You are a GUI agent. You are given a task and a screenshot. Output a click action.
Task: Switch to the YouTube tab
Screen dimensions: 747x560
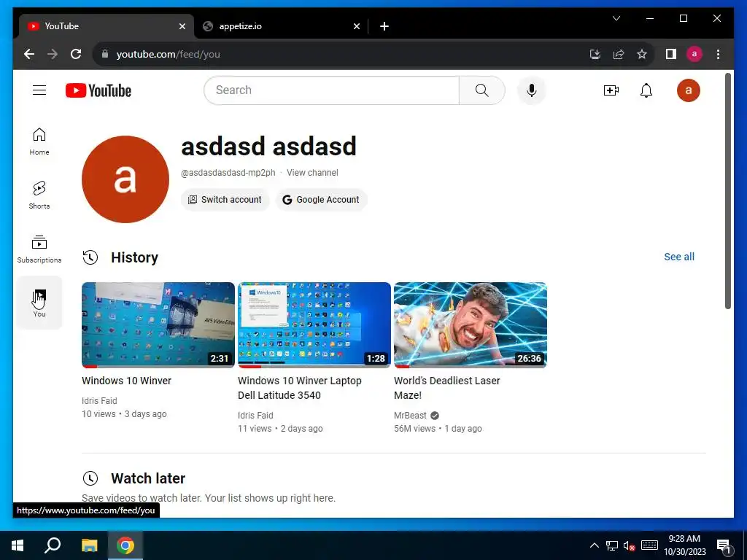pos(106,26)
